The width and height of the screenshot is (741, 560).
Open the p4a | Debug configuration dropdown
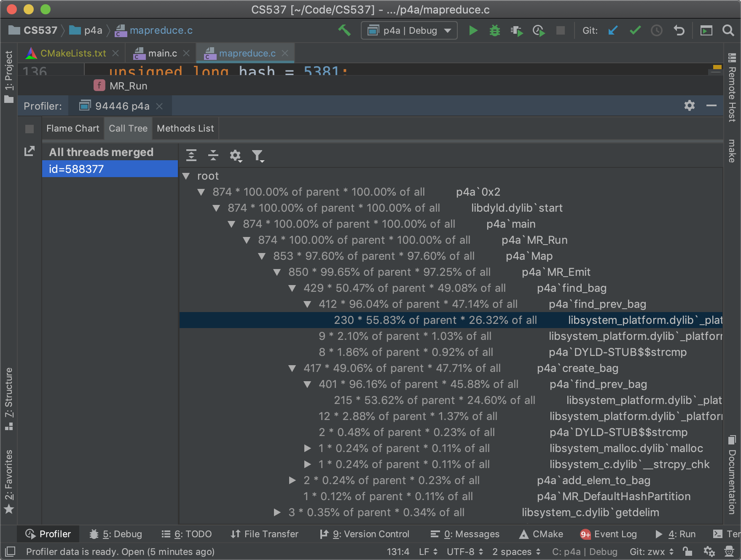tap(409, 31)
